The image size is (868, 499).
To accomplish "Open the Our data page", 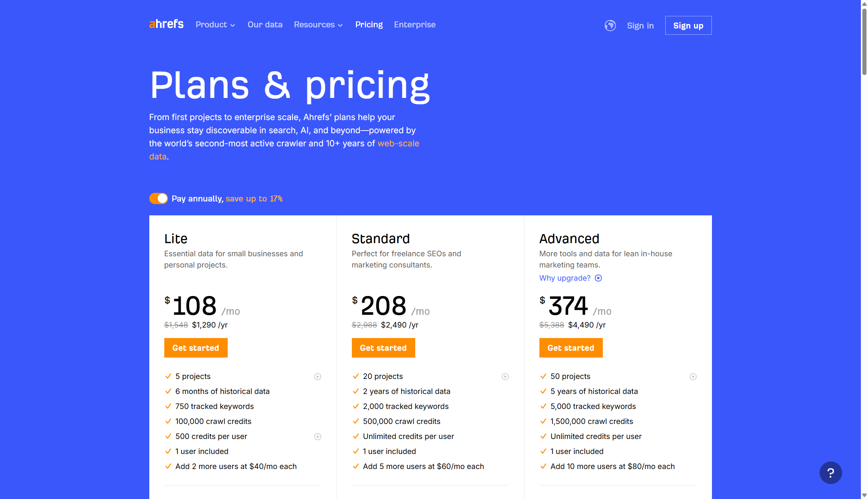I will (265, 24).
